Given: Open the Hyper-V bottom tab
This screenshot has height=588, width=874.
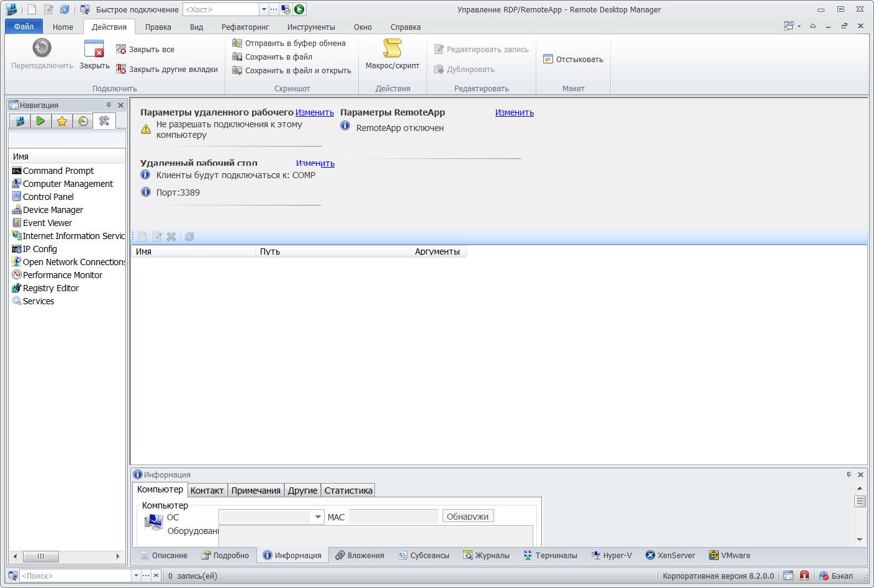Looking at the screenshot, I should 611,555.
